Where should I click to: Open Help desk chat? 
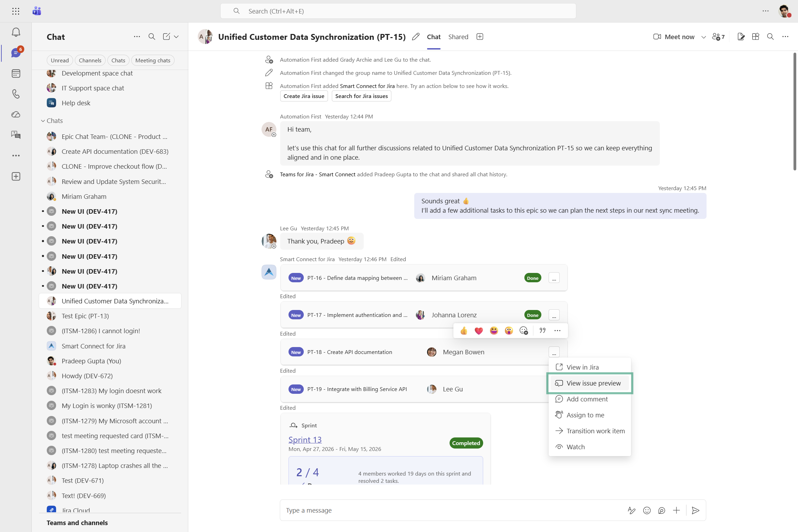point(110,103)
